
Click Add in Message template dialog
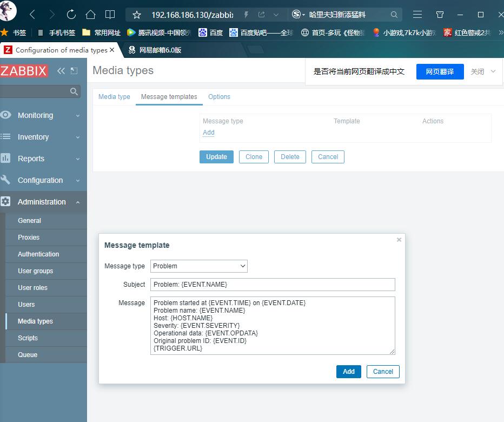coord(348,372)
